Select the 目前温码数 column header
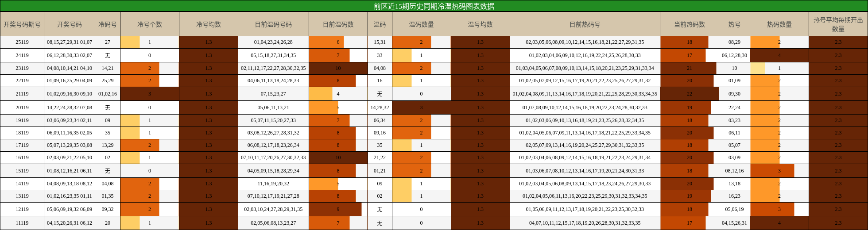This screenshot has height=230, width=868. click(338, 24)
